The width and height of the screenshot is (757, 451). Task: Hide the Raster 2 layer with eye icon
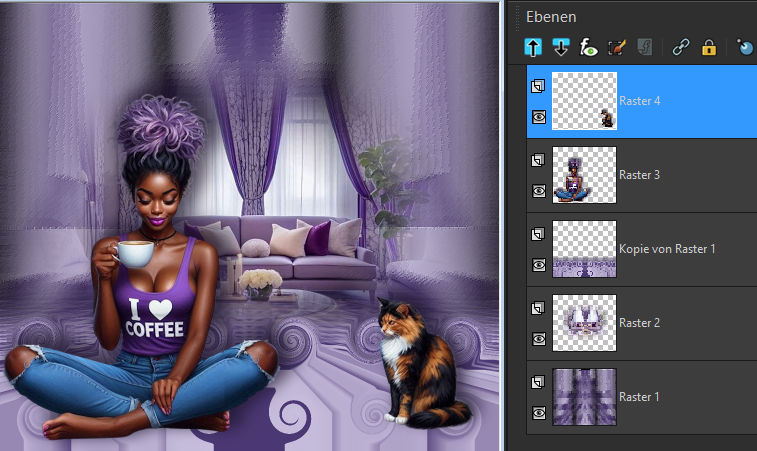[539, 338]
